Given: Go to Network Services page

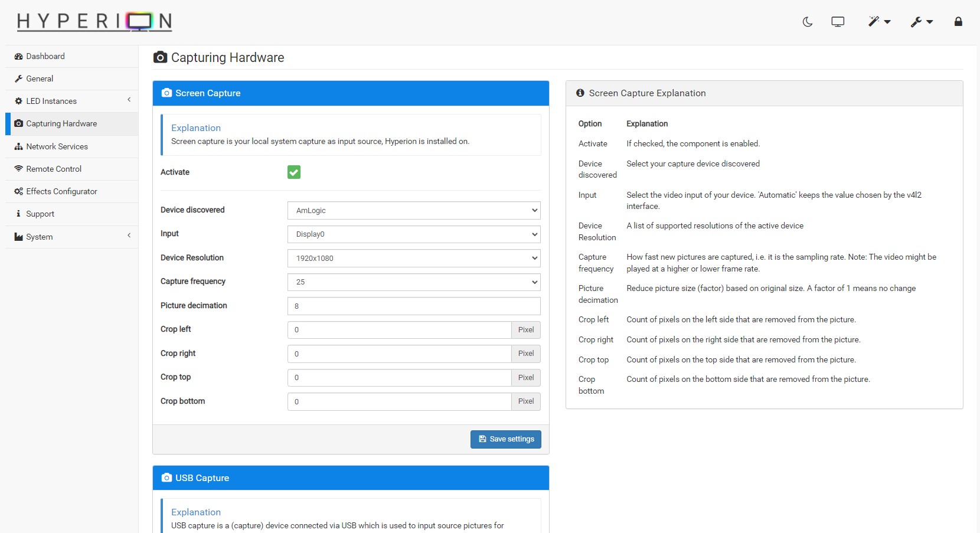Looking at the screenshot, I should (x=57, y=146).
